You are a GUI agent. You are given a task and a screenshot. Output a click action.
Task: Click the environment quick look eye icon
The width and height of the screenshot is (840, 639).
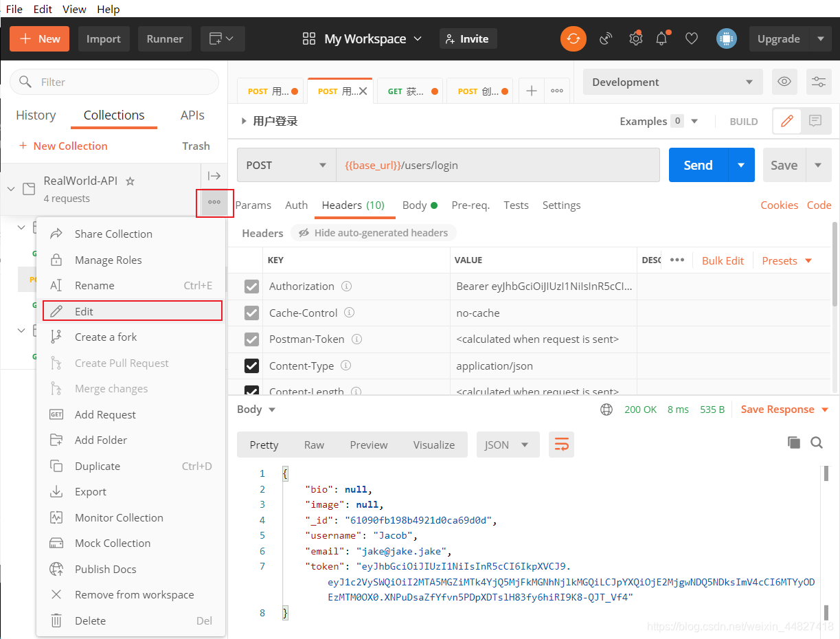tap(784, 82)
